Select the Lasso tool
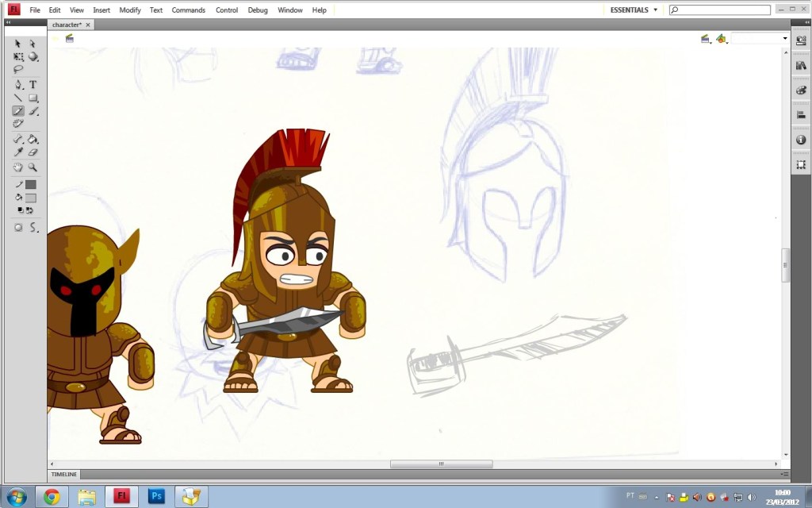Screen dimensions: 812x508 pyautogui.click(x=18, y=70)
